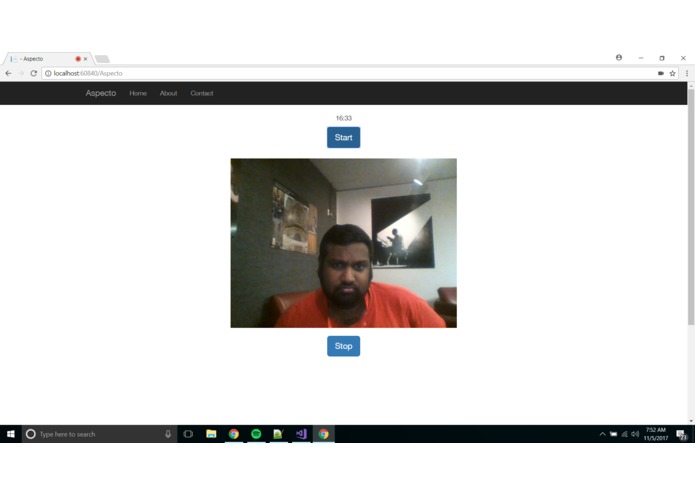Go forward in browser history

coord(21,73)
